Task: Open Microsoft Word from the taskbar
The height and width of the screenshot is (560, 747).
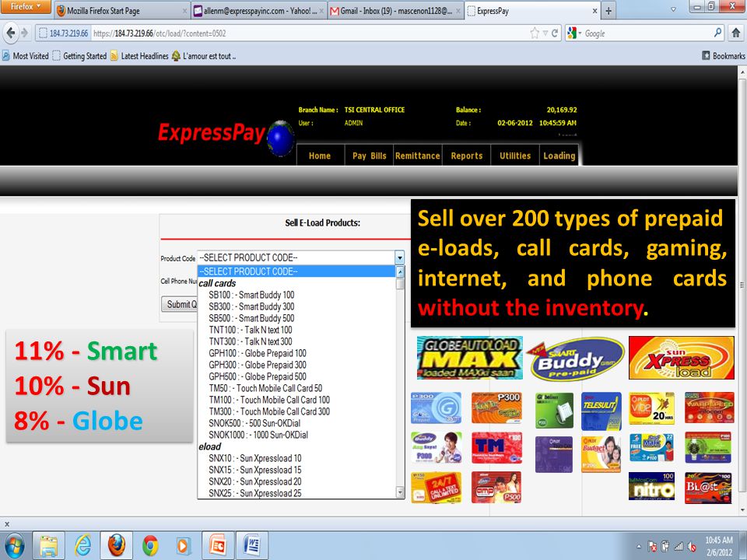Action: click(x=252, y=545)
